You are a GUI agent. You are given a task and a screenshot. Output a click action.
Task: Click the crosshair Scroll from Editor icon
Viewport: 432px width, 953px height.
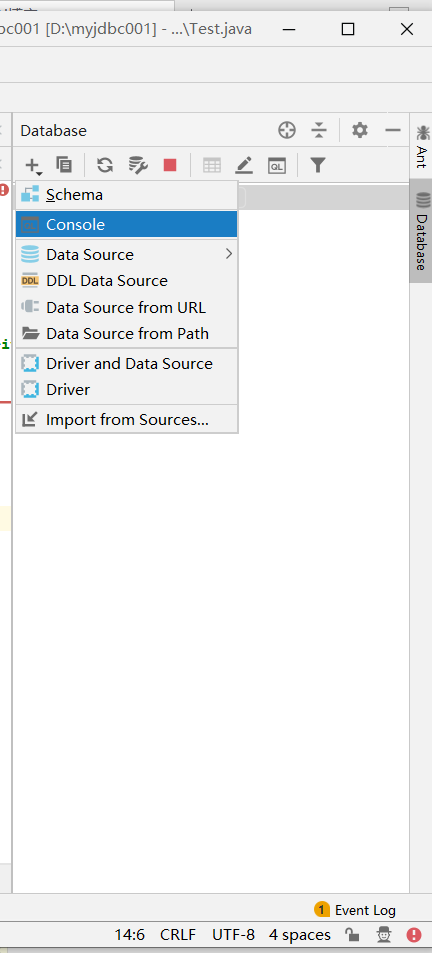pyautogui.click(x=287, y=130)
